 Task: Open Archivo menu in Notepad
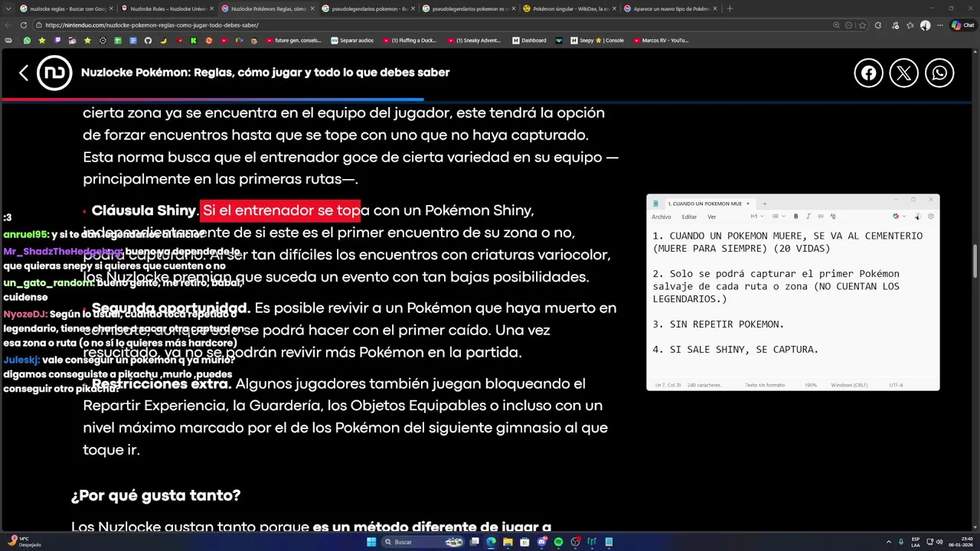[661, 217]
